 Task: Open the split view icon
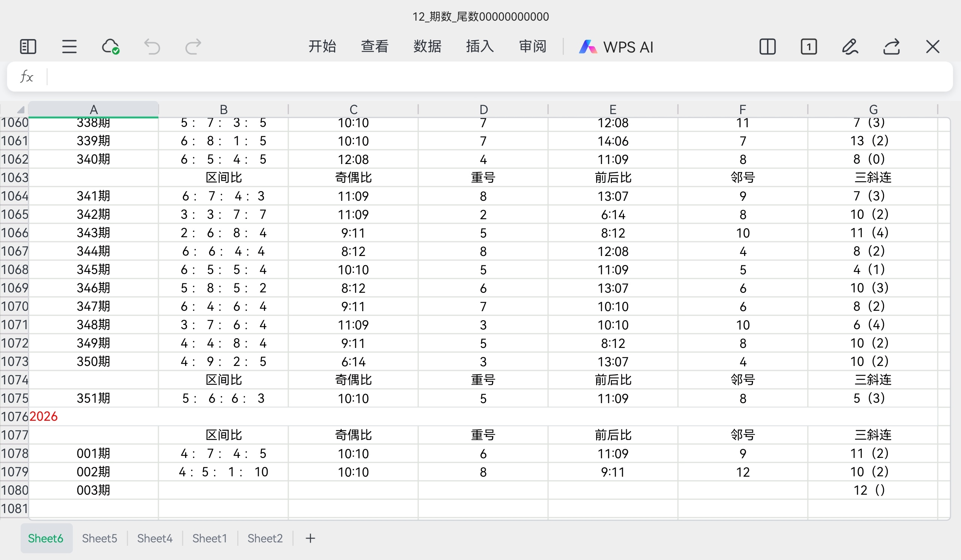pos(767,47)
